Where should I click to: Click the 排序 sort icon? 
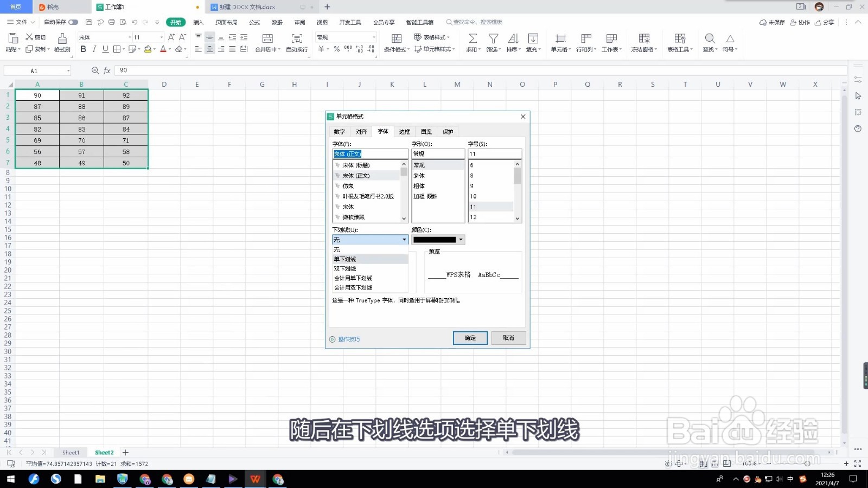click(x=513, y=38)
